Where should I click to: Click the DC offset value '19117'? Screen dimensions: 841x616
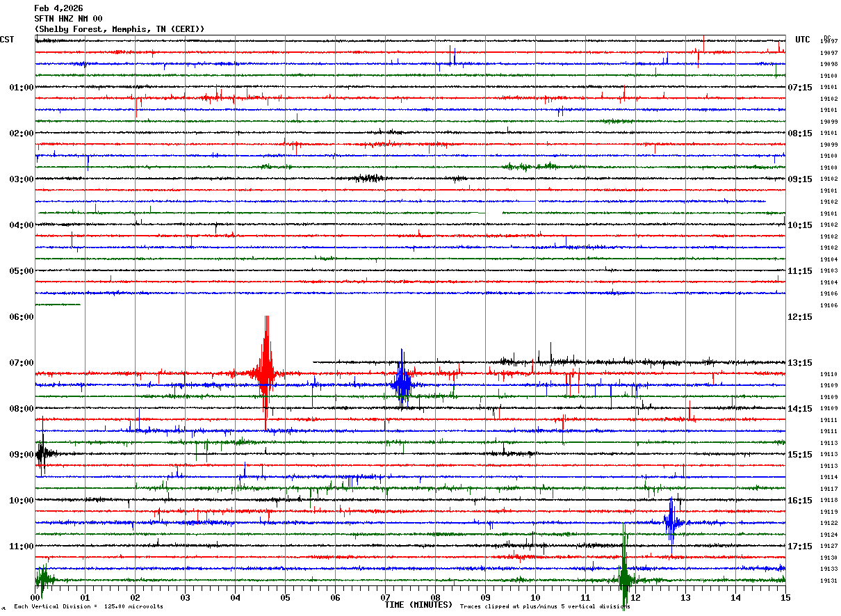pyautogui.click(x=828, y=489)
